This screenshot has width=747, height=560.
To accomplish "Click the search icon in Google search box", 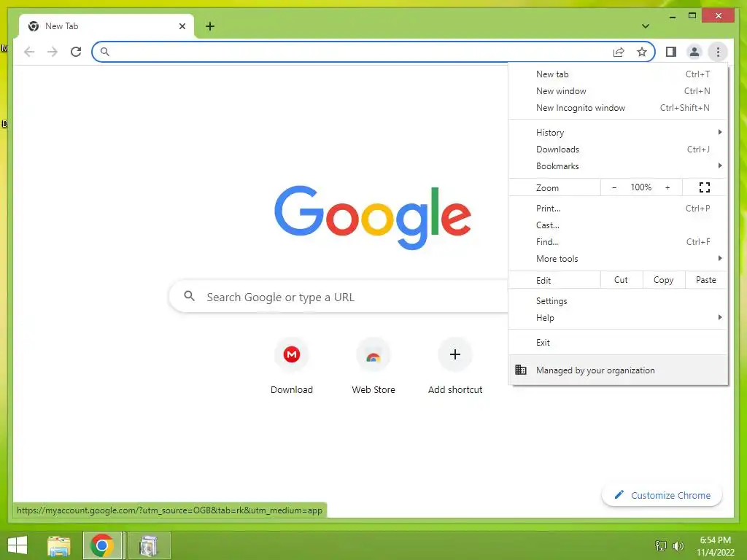I will [189, 296].
